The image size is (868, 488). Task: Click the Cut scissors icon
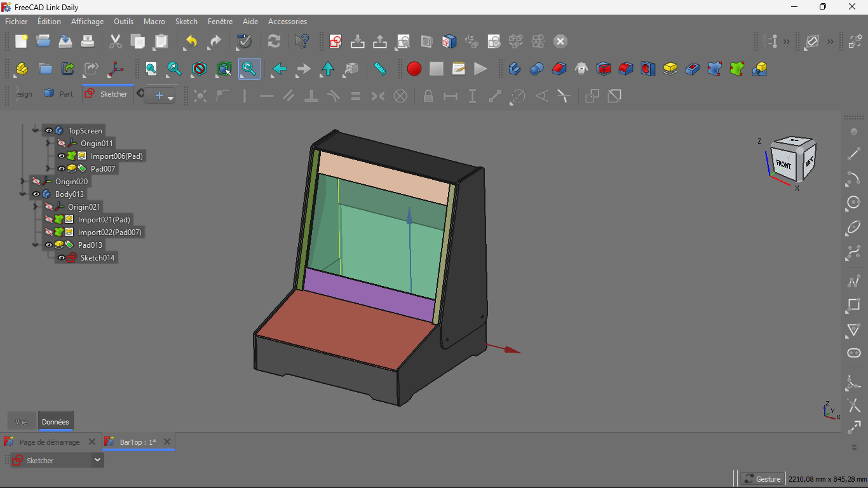point(115,42)
